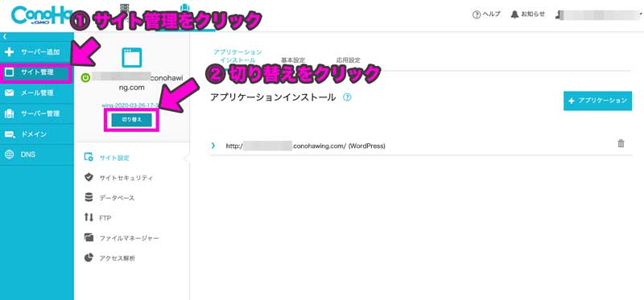Open the ドメイン menu item
Viewport: 644px width, 300px height.
tap(37, 134)
